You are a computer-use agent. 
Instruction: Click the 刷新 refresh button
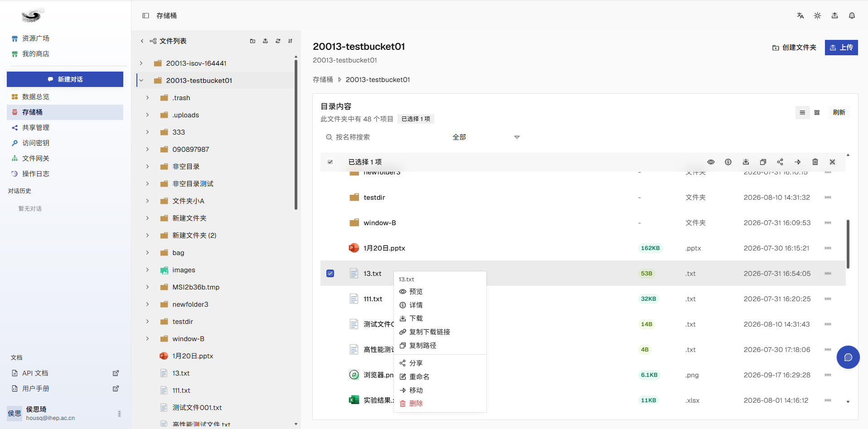839,112
